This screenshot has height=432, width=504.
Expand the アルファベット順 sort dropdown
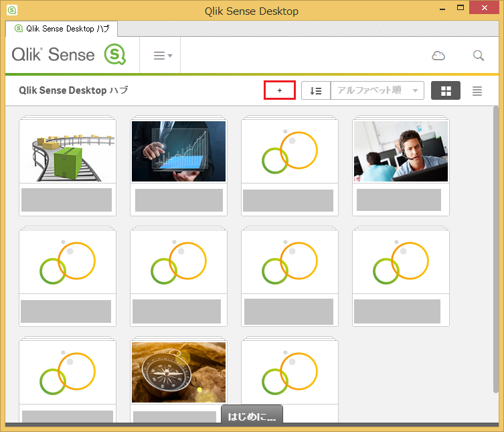click(377, 90)
